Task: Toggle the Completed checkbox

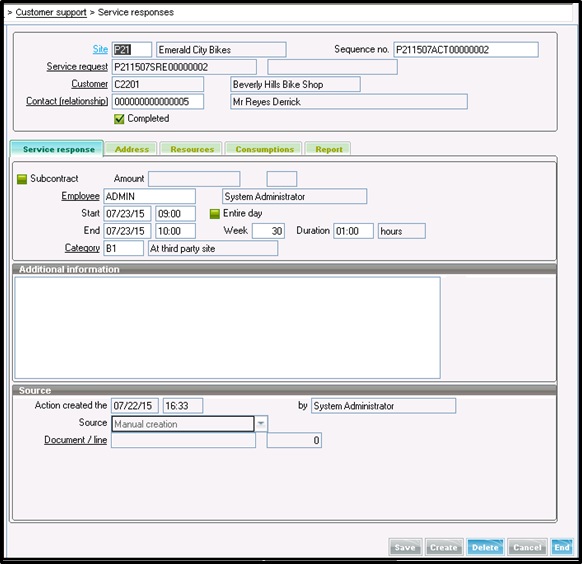Action: pos(119,119)
